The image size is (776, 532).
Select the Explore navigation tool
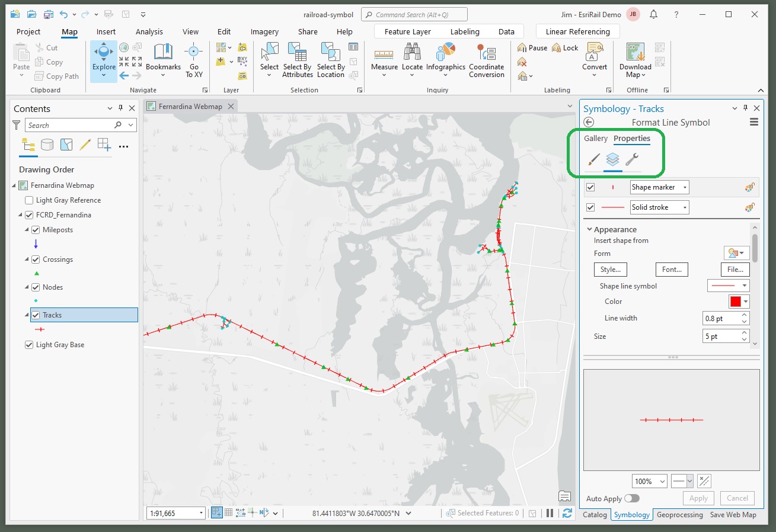[103, 59]
